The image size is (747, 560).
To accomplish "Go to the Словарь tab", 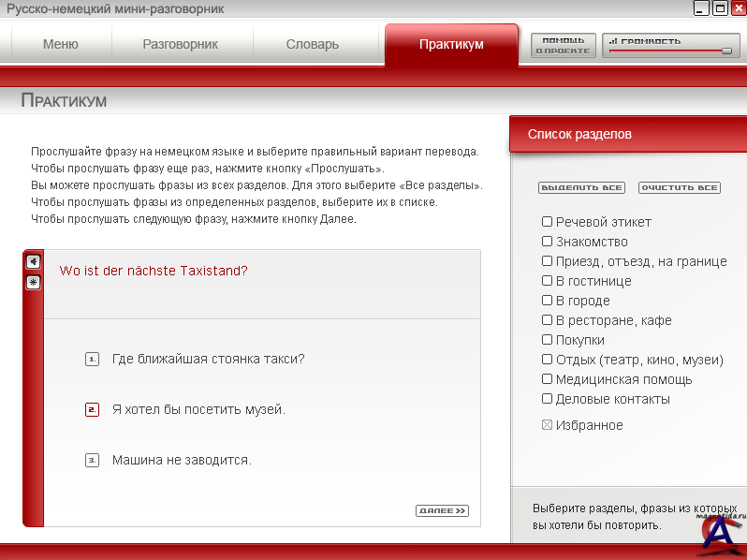I will [x=313, y=44].
